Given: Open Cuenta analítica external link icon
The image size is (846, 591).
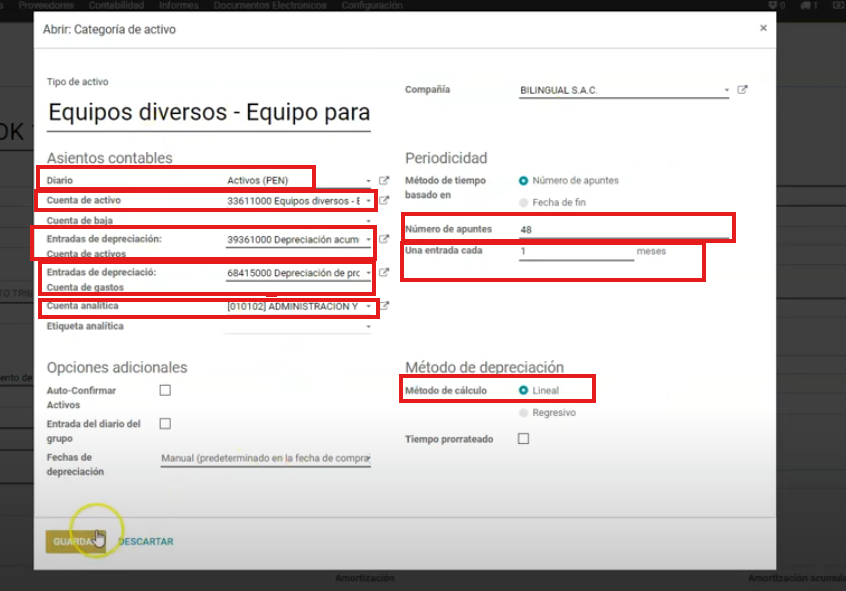Looking at the screenshot, I should [x=384, y=307].
